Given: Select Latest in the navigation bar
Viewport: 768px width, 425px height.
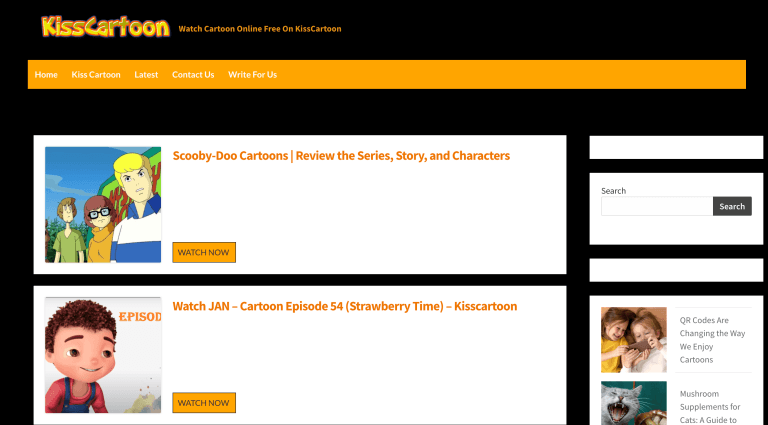Looking at the screenshot, I should [x=146, y=75].
